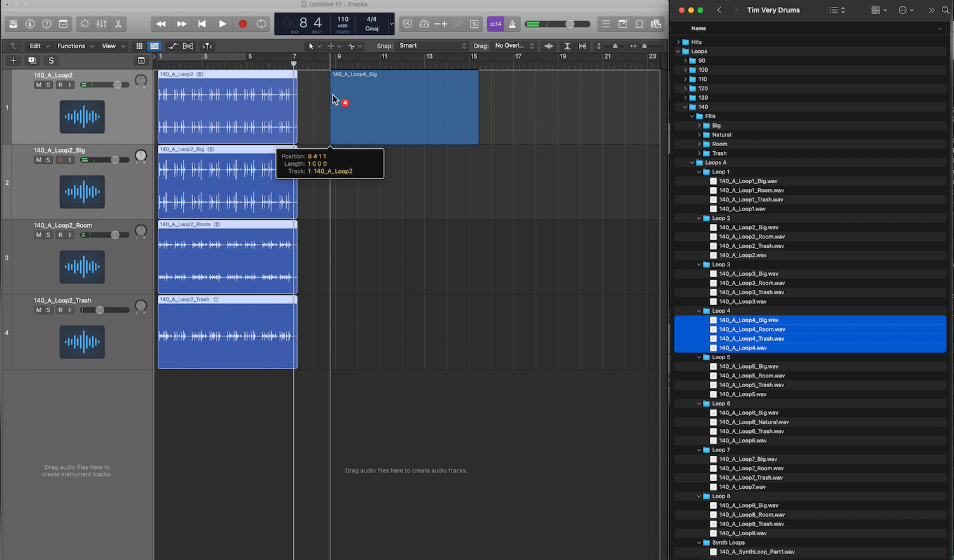Mute the 140_A_Loop2 track
This screenshot has height=560, width=954.
click(x=39, y=85)
